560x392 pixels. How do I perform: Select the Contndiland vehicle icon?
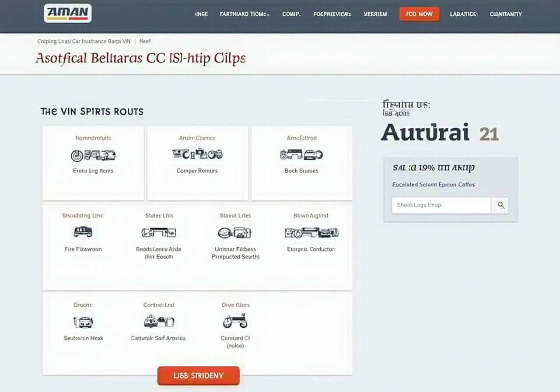[x=159, y=322]
